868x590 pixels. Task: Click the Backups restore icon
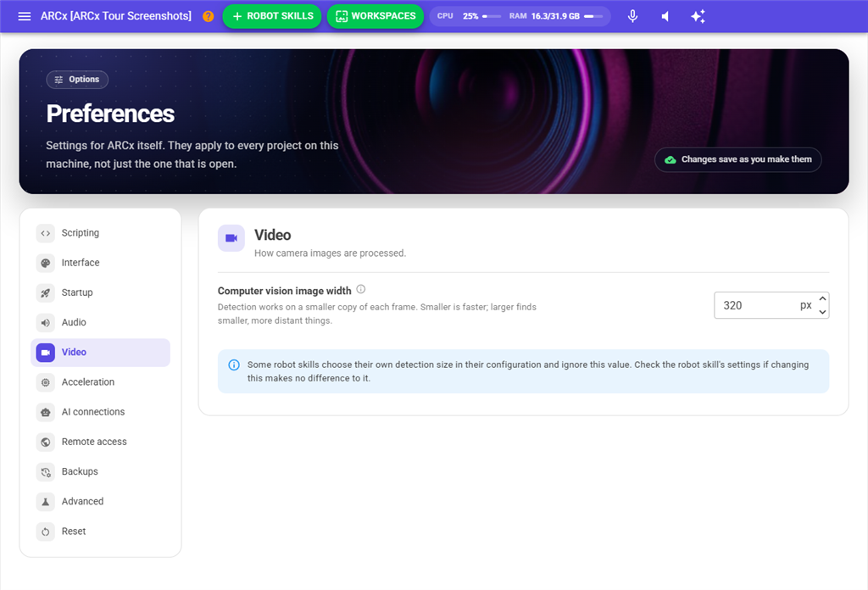click(x=46, y=472)
